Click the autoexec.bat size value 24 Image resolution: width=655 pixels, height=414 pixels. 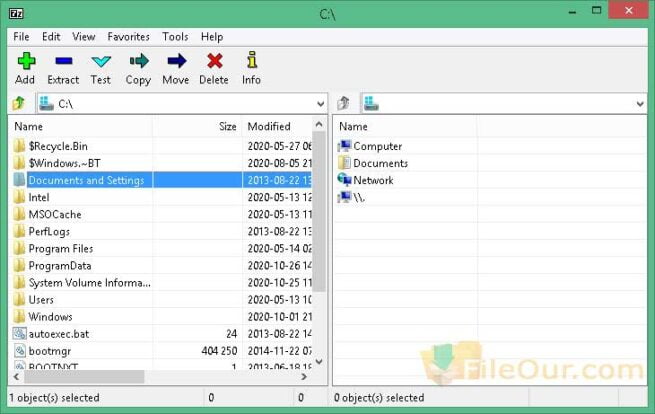[231, 334]
